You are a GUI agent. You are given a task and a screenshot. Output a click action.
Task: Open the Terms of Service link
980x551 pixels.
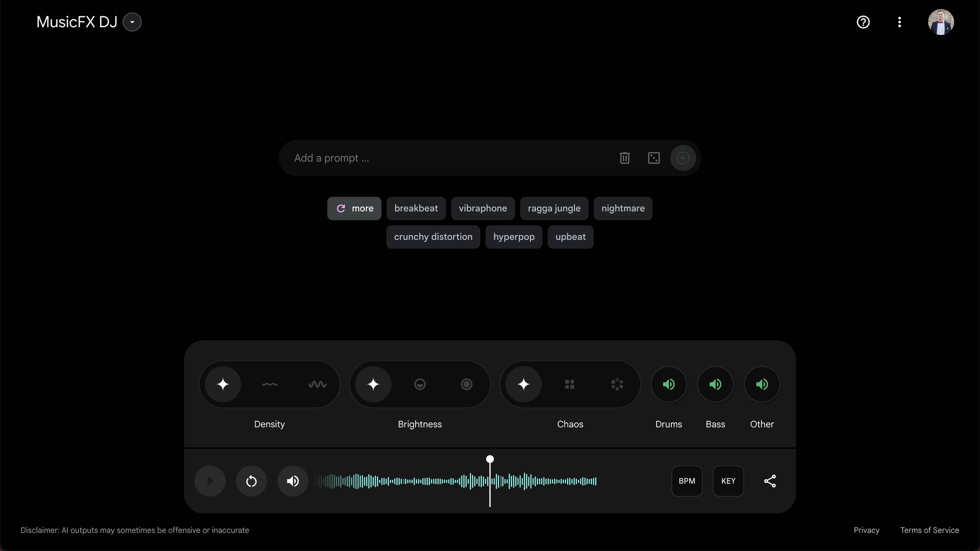[x=929, y=530]
